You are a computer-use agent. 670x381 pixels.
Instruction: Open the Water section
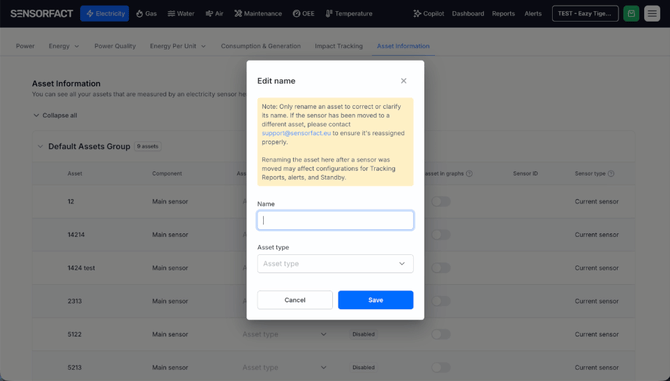[x=181, y=14]
